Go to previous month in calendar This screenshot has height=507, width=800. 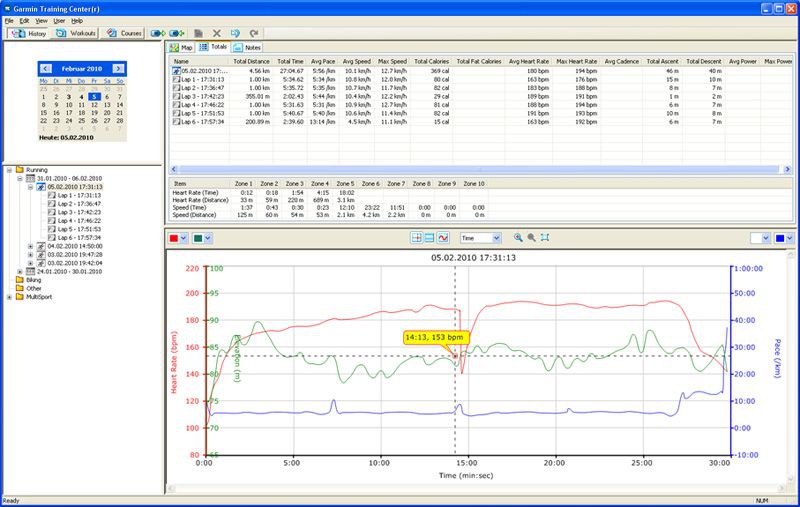click(45, 68)
